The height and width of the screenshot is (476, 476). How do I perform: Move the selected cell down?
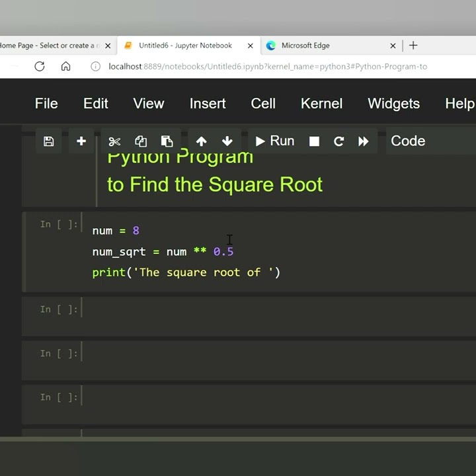(227, 141)
